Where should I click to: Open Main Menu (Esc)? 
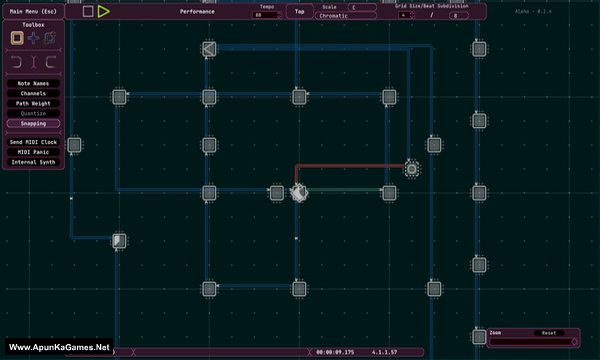[33, 11]
